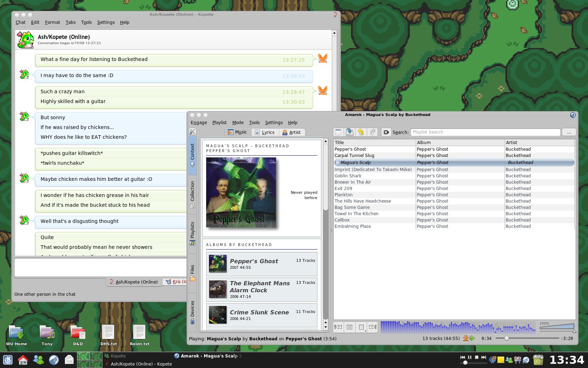
Task: Open the Rolen.txt desktop file
Action: coord(139,335)
